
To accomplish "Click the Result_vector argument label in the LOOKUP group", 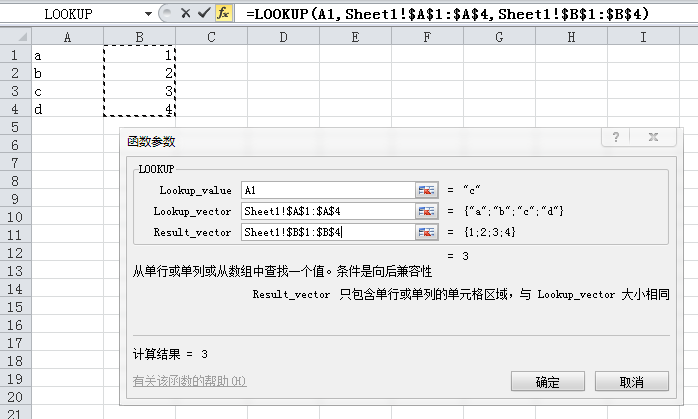I will (192, 232).
